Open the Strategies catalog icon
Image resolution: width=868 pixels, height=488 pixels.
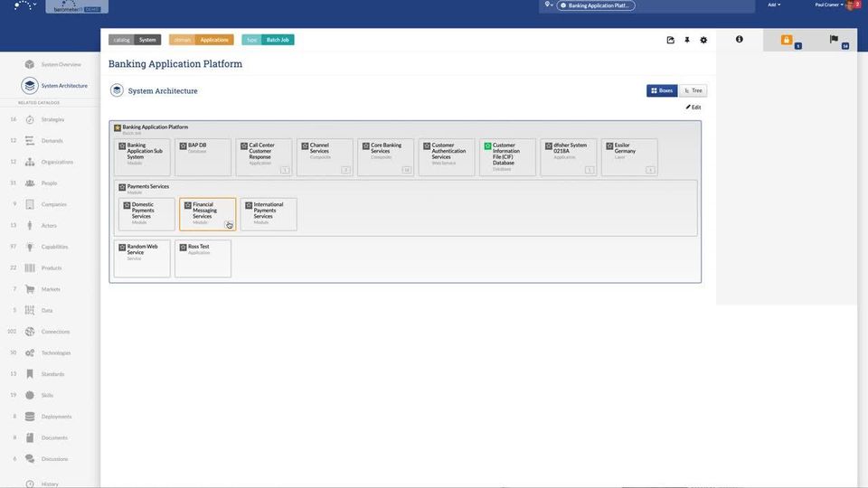(30, 119)
